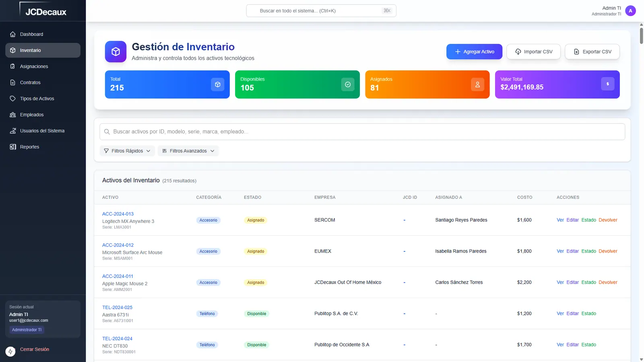
Task: Click Editar for TEL-2024-025 row
Action: [x=572, y=313]
